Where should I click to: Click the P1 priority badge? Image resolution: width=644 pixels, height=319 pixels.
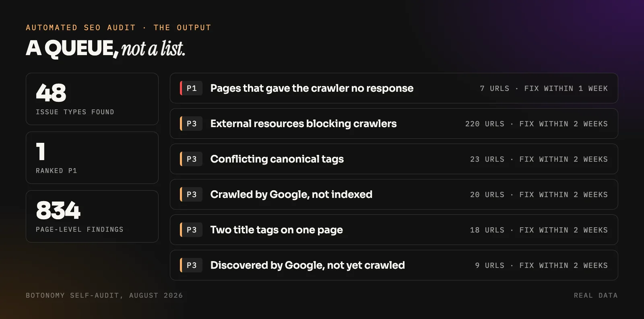tap(191, 88)
